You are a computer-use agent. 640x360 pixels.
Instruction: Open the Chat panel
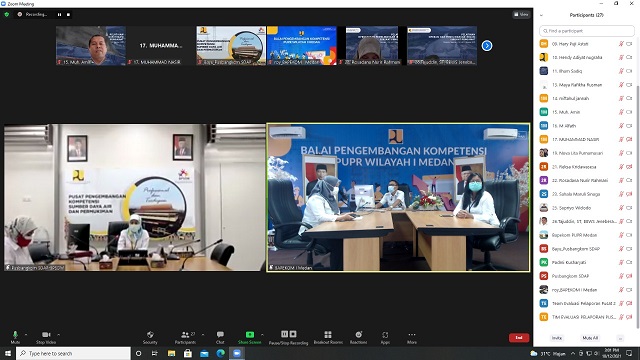[220, 337]
